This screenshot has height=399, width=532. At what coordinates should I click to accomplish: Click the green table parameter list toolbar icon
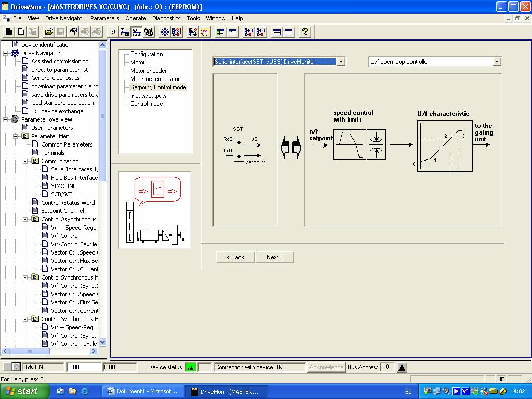point(220,32)
